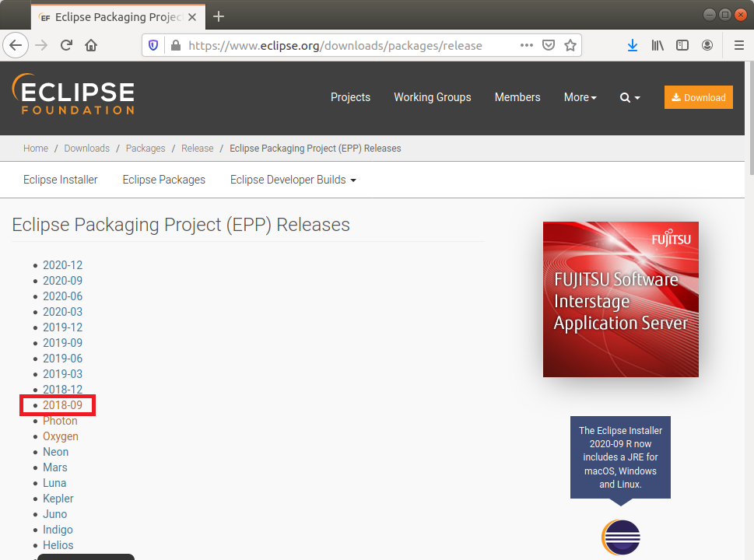
Task: Open page actions three-dot menu
Action: pyautogui.click(x=527, y=45)
